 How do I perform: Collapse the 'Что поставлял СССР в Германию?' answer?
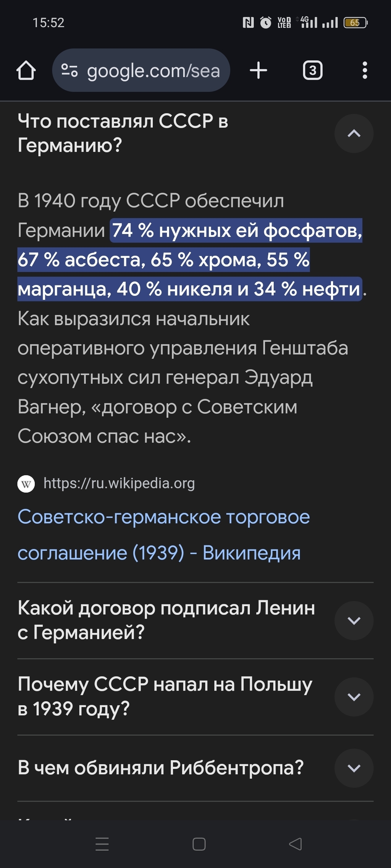[x=354, y=133]
